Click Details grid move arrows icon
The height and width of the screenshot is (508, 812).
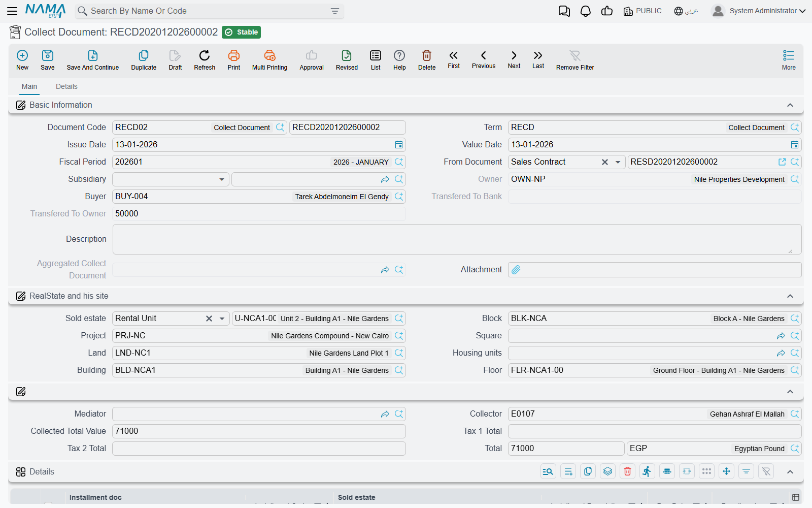pos(727,472)
